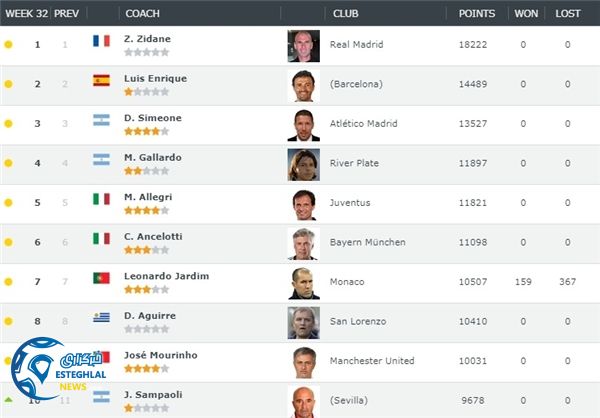
Task: Open Z. Zidane's coach photo
Action: [x=303, y=46]
